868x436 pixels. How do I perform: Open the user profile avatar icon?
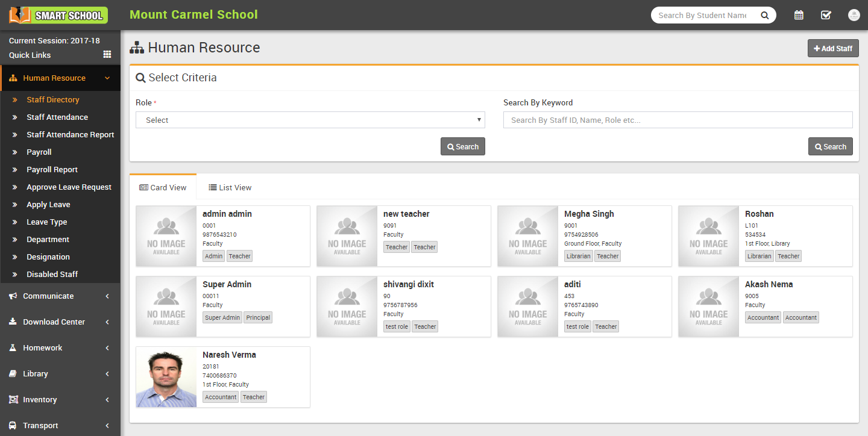tap(854, 15)
